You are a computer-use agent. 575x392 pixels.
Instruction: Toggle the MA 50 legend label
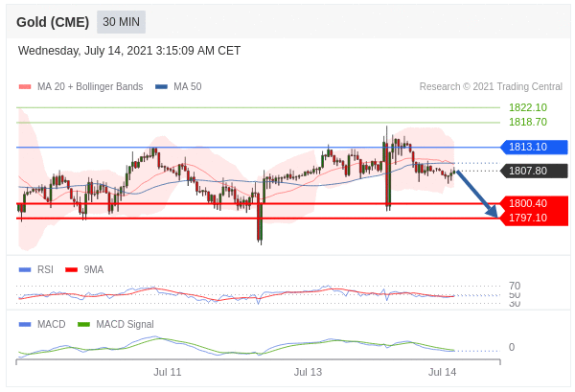[187, 87]
